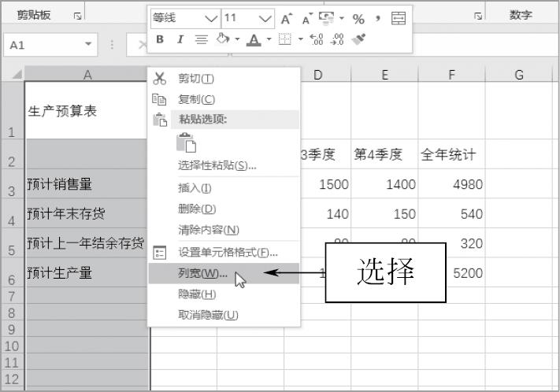Click cell with value 4980
The width and height of the screenshot is (560, 392).
click(x=452, y=184)
